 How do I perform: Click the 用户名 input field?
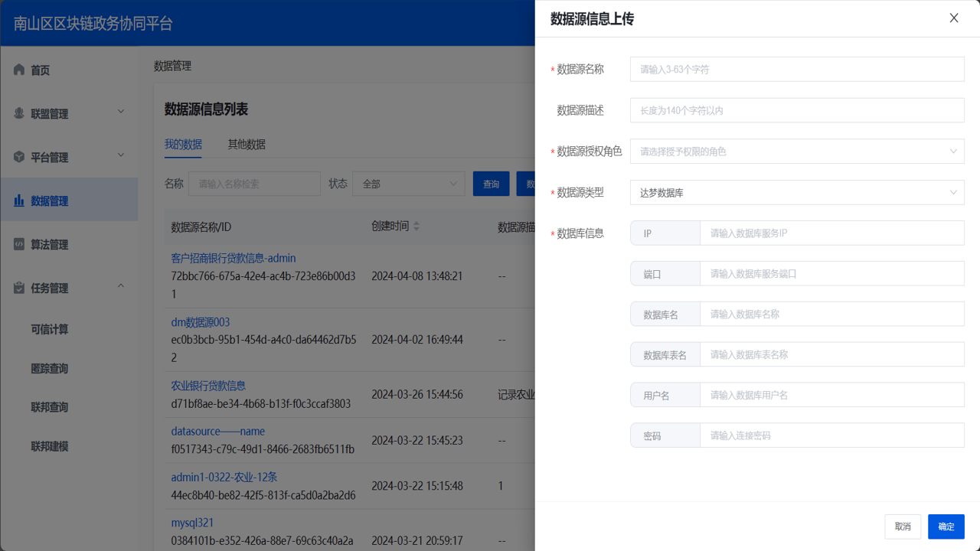point(832,395)
